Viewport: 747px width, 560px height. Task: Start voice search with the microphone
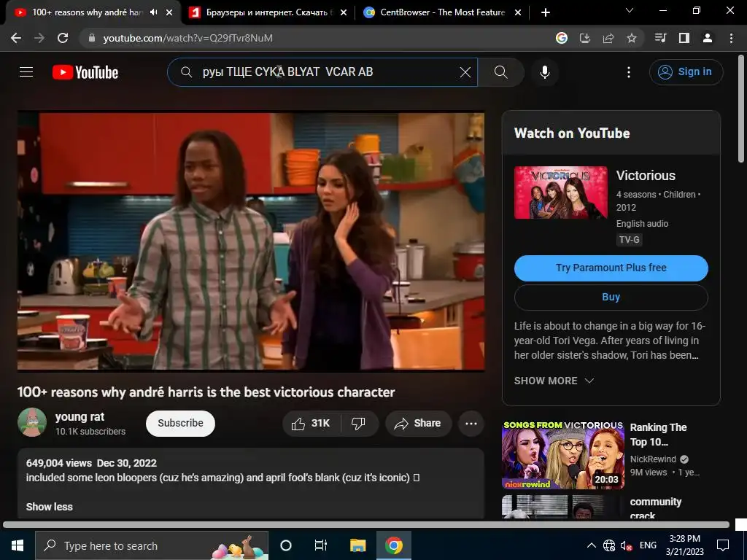pos(545,72)
